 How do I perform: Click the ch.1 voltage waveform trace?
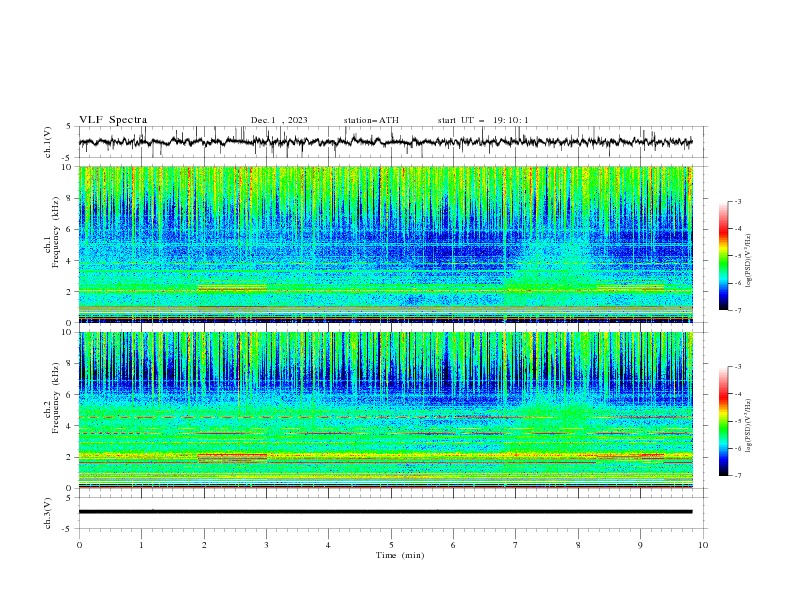pyautogui.click(x=385, y=142)
